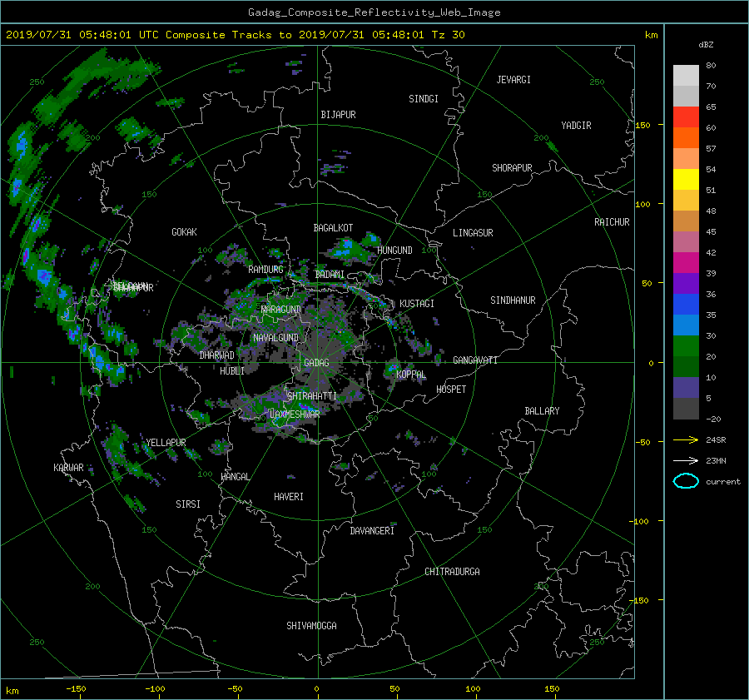This screenshot has width=749, height=700.
Task: Click the 'Gadag_Composite_Reflectivity_Web_Image' title
Action: tap(374, 12)
